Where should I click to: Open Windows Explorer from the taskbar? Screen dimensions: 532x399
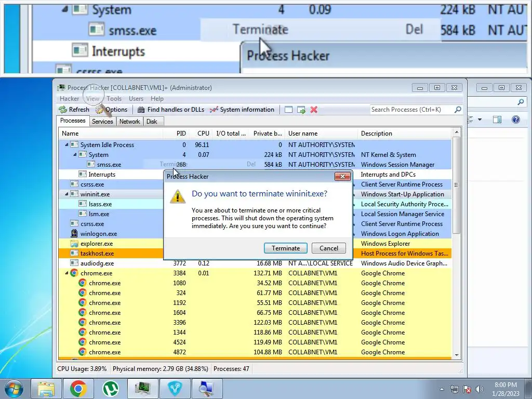46,389
